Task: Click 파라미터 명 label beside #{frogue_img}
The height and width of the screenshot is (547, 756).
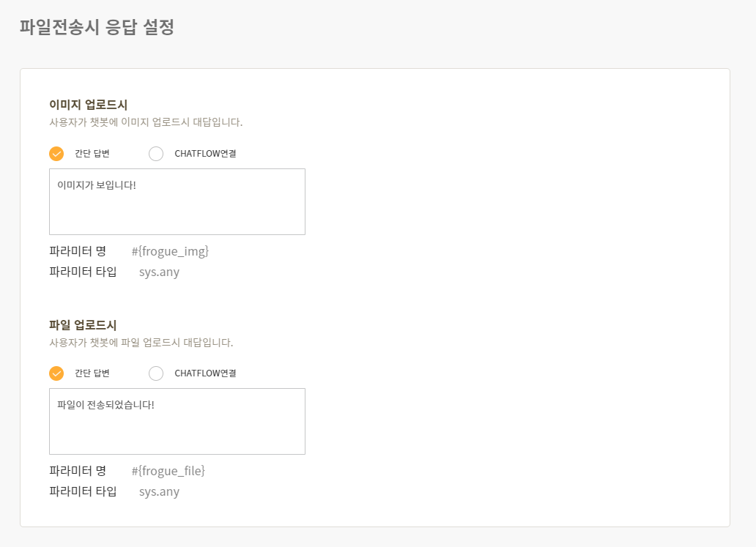Action: [78, 251]
